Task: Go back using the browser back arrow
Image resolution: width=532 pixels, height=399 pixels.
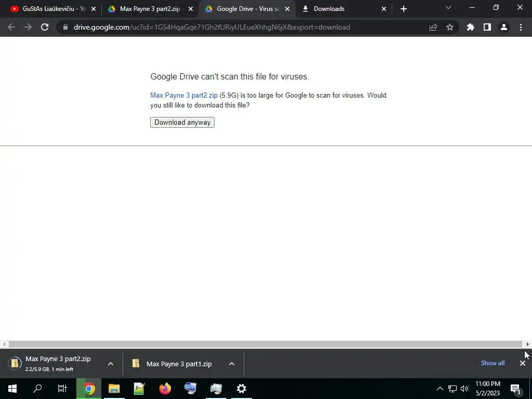Action: point(11,27)
